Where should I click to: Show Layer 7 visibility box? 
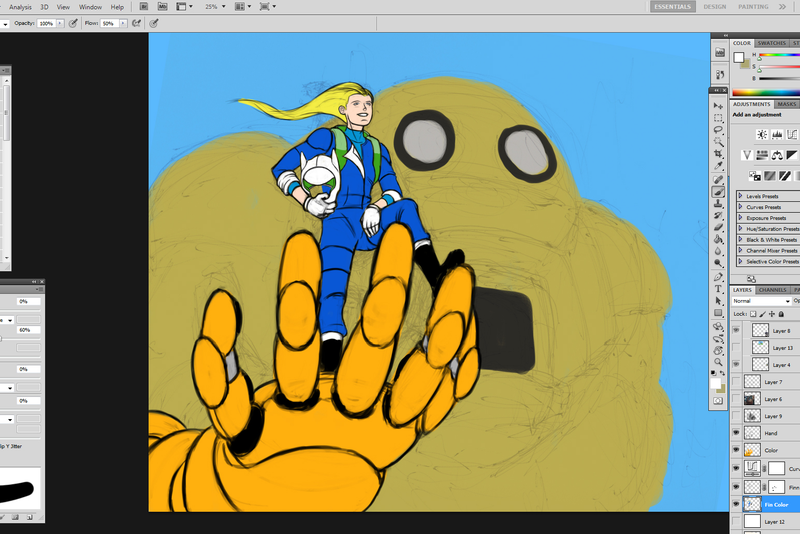[x=736, y=382]
